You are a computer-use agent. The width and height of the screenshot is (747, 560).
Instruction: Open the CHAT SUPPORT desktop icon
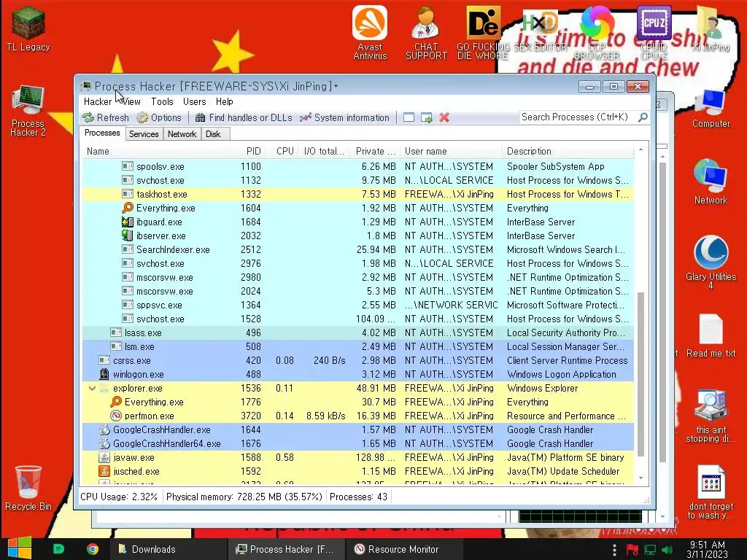pyautogui.click(x=426, y=32)
